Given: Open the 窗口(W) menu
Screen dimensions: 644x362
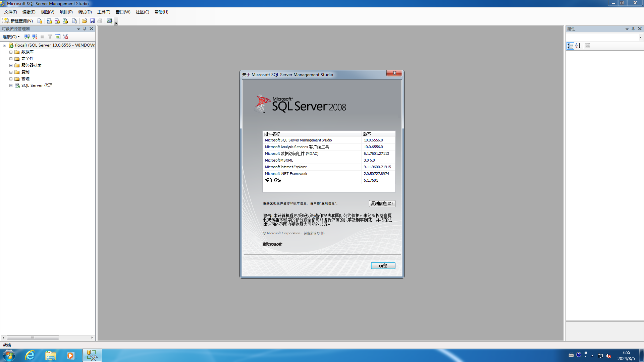Looking at the screenshot, I should point(123,12).
